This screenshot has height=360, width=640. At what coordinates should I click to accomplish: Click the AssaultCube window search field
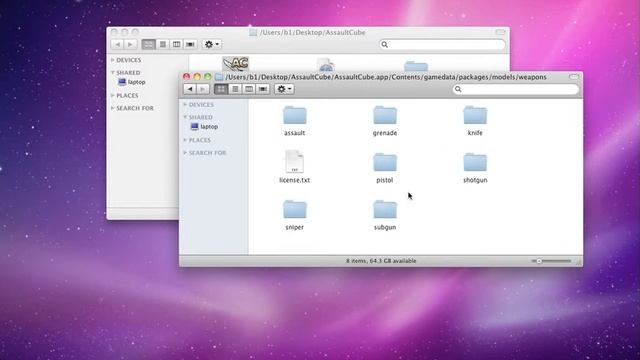pos(442,44)
